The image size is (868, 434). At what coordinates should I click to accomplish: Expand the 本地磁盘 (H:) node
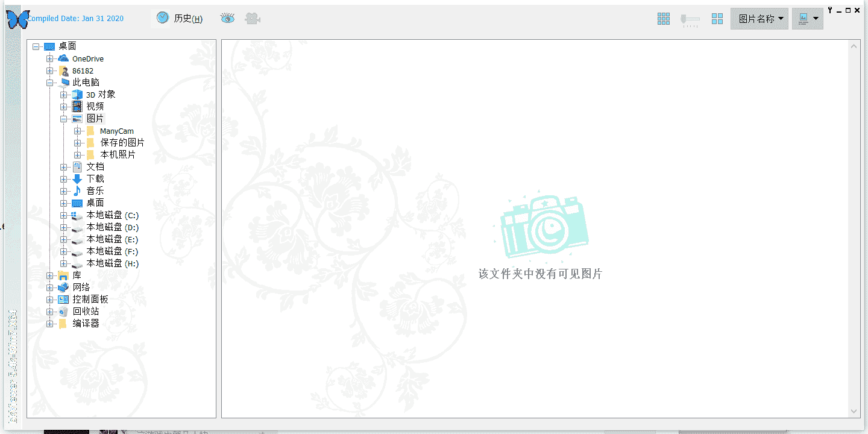[64, 263]
